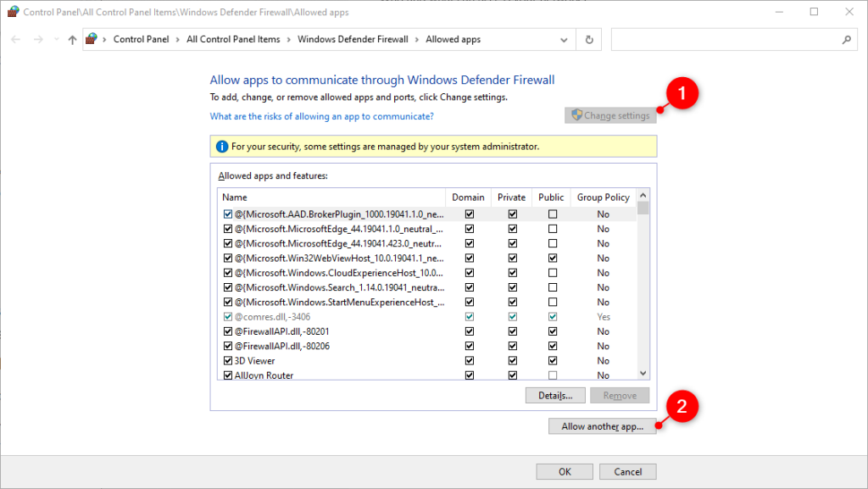Click the shield icon on Change settings
Screen dimensions: 868x489
577,114
